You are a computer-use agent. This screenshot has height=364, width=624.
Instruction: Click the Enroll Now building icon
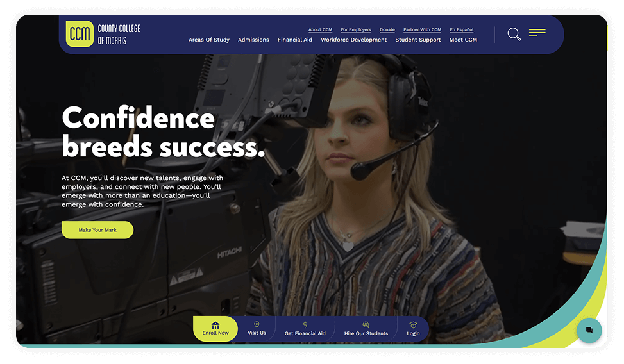tap(215, 326)
